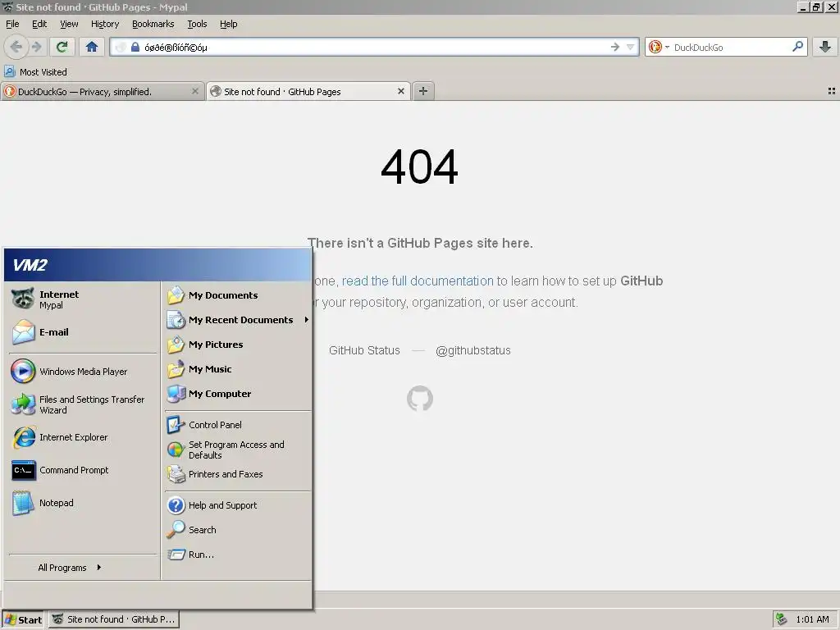The image size is (840, 630).
Task: Open the Bookmarks menu
Action: tap(153, 24)
